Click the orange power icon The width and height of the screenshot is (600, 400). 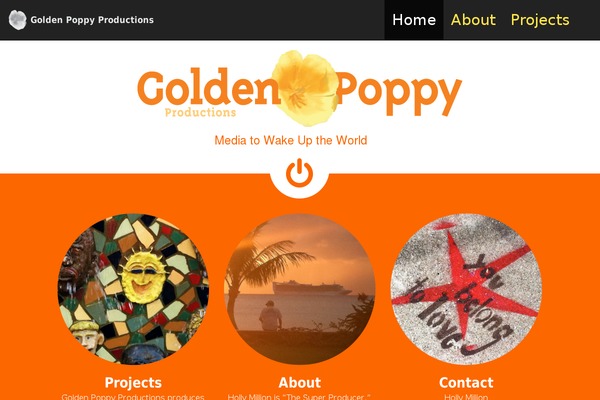tap(299, 173)
